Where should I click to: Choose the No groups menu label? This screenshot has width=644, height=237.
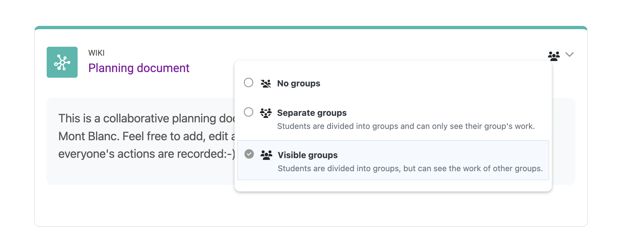click(299, 83)
